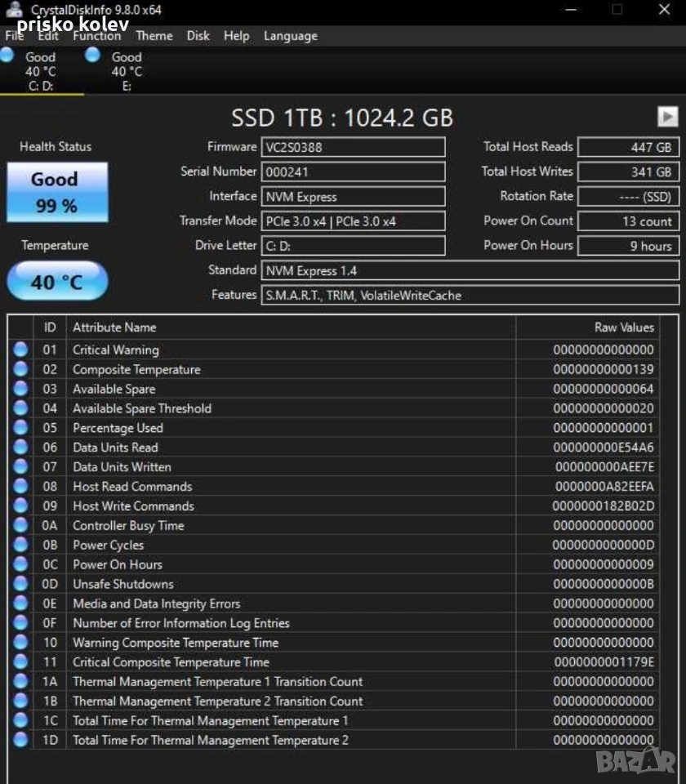Screen dimensions: 686x784
Task: Click the Good 99 % health status button
Action: [56, 192]
